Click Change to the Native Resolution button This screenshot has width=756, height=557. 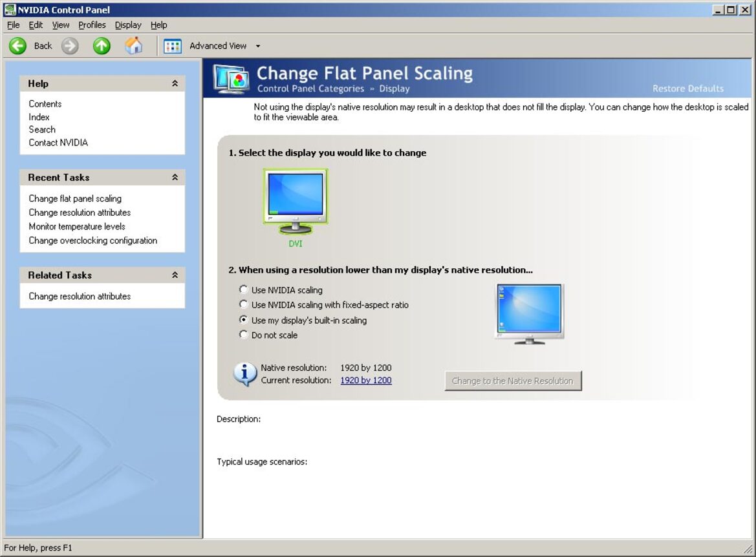coord(513,381)
